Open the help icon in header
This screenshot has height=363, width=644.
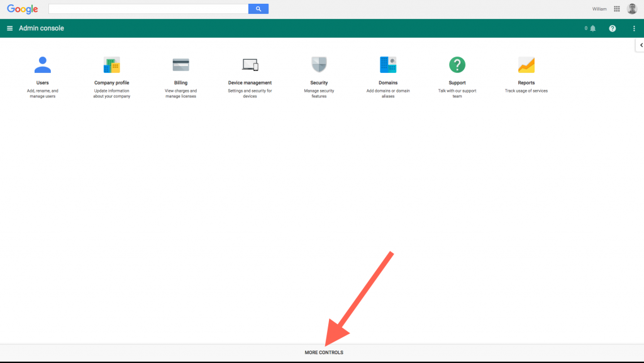point(613,28)
